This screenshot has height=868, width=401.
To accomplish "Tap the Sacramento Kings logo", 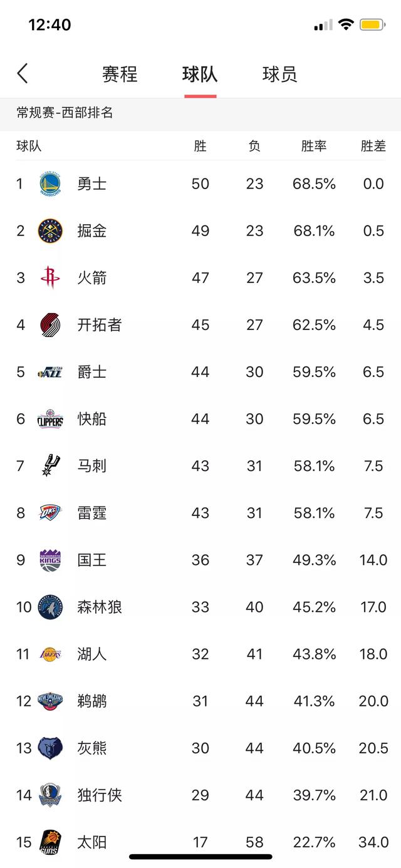I will coord(50,560).
